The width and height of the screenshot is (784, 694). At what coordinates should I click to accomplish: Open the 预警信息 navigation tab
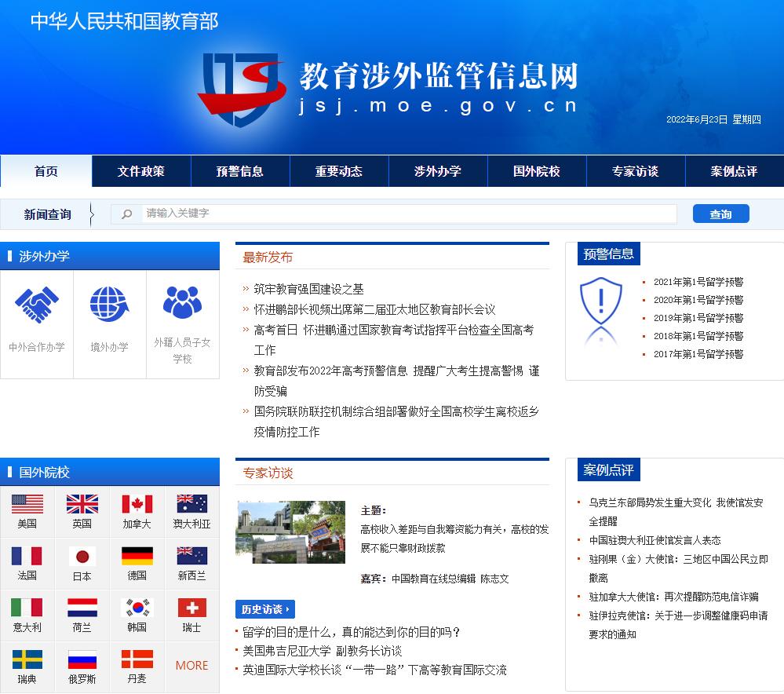240,171
